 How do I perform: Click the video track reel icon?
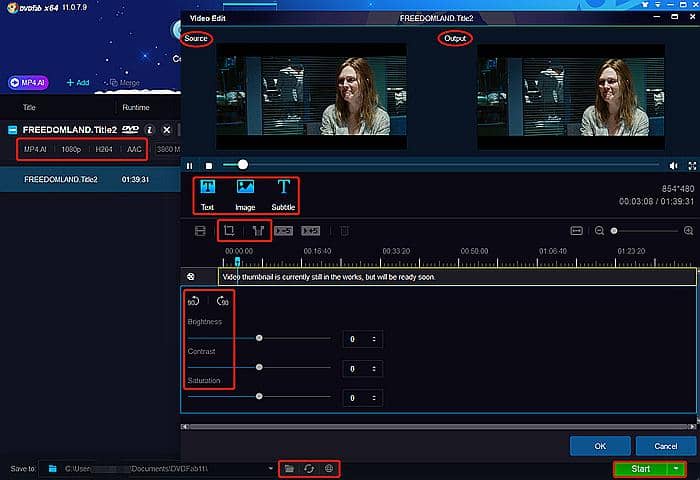tap(191, 276)
